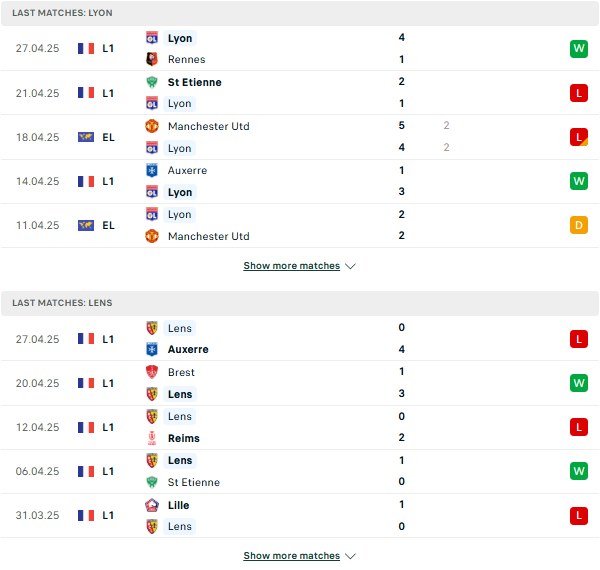Open the 06.04.25 Lens vs St Etienne row

point(300,471)
